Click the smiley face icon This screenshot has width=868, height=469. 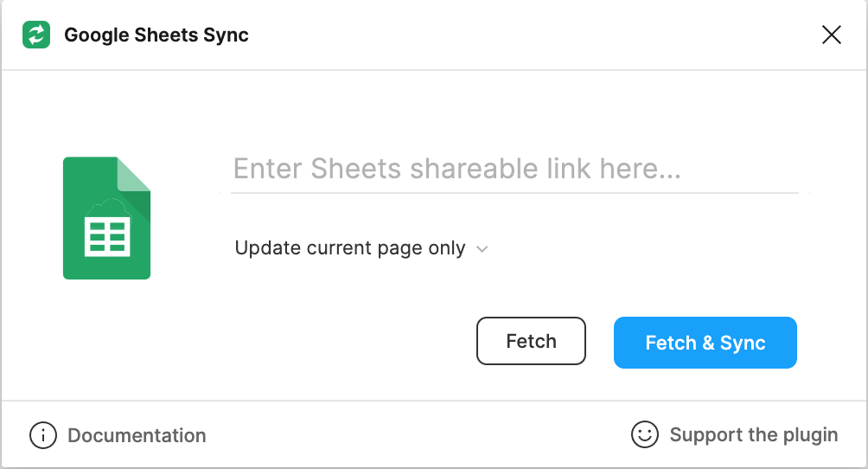coord(644,434)
